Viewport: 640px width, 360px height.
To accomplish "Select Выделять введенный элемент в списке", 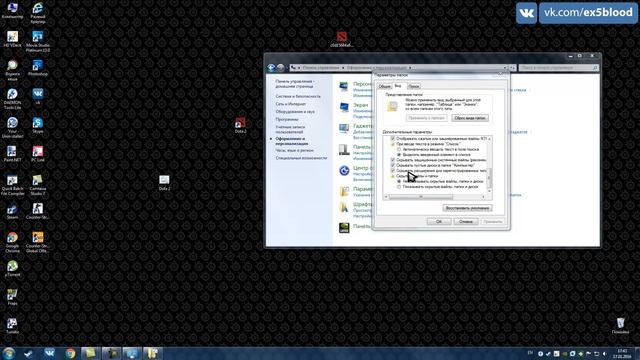I will 399,155.
